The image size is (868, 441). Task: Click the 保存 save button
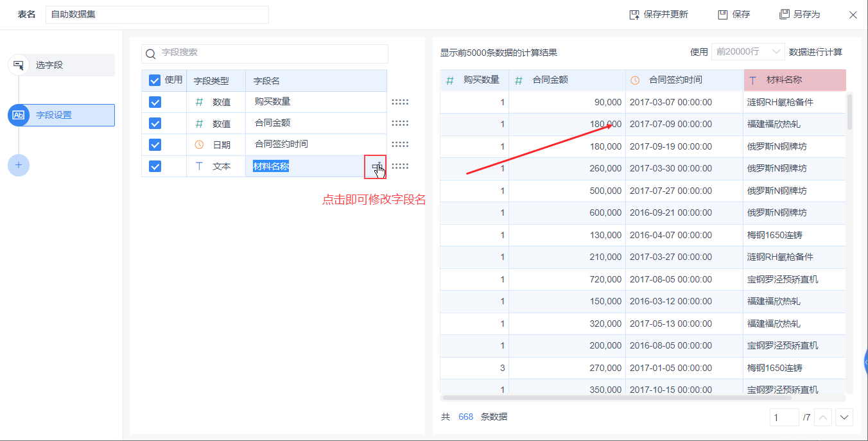pos(734,14)
